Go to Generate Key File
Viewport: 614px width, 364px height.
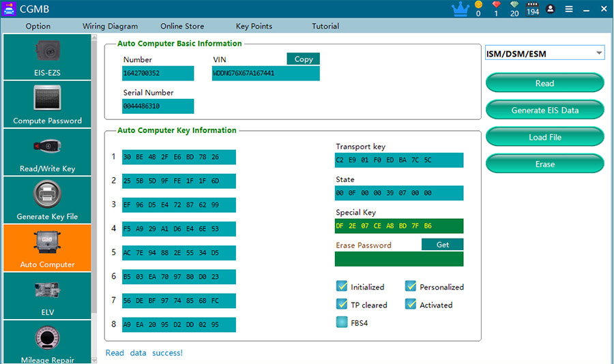tap(47, 200)
